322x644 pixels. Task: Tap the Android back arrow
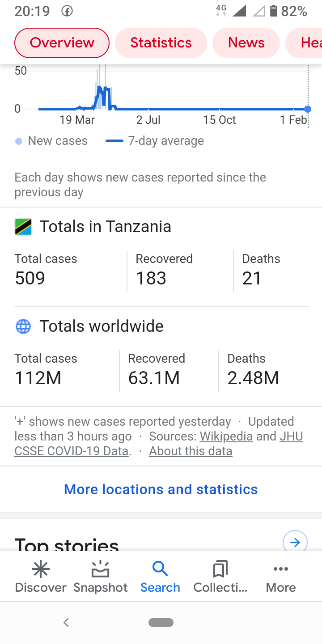pos(66,622)
